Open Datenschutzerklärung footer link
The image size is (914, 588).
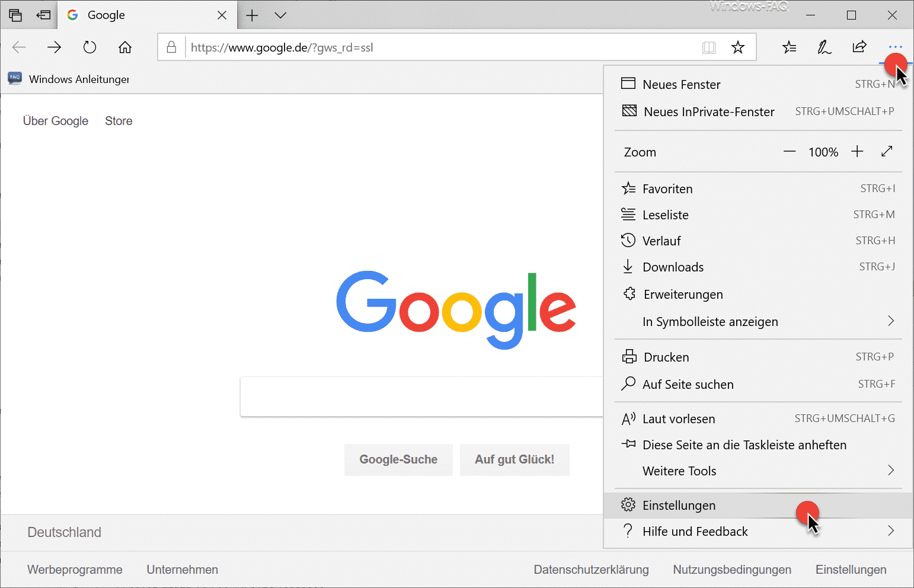pyautogui.click(x=591, y=570)
